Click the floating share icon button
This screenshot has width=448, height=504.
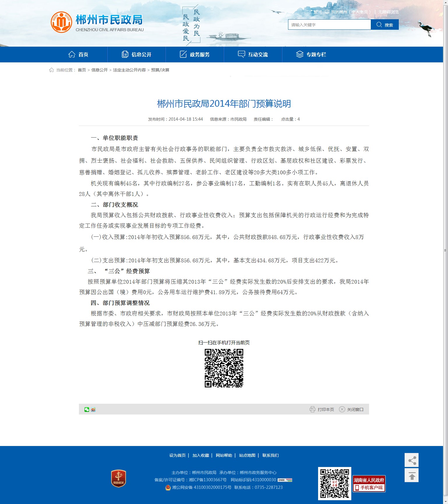coord(412,460)
